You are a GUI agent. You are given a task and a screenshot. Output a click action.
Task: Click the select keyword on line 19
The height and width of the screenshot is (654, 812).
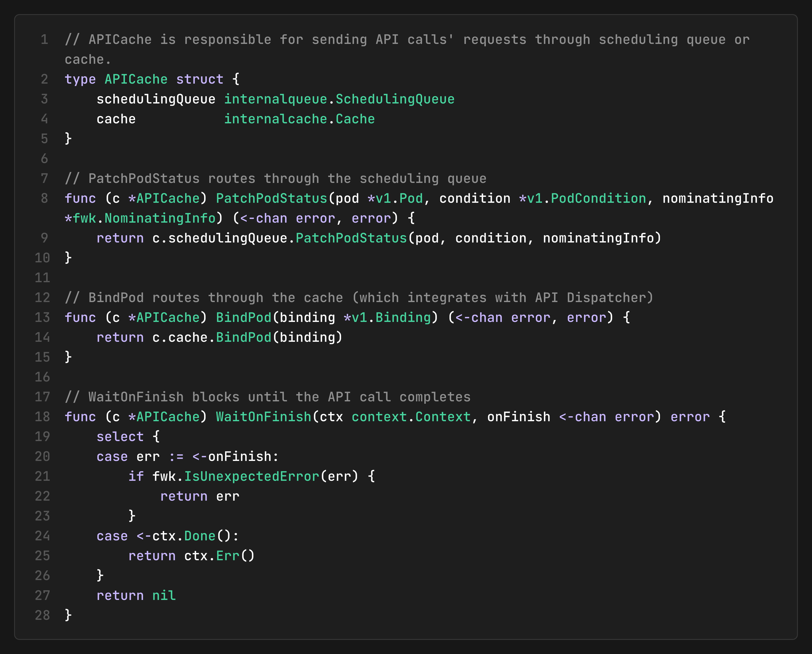coord(120,437)
